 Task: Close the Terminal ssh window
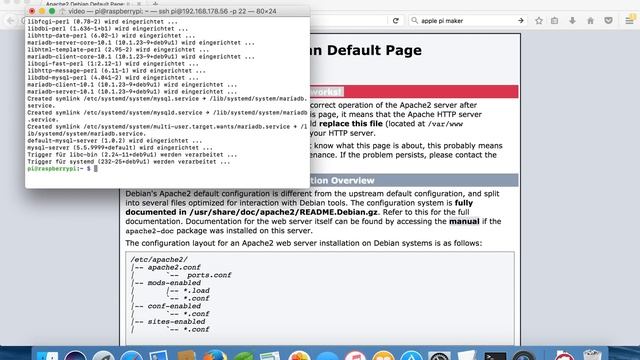(x=32, y=11)
